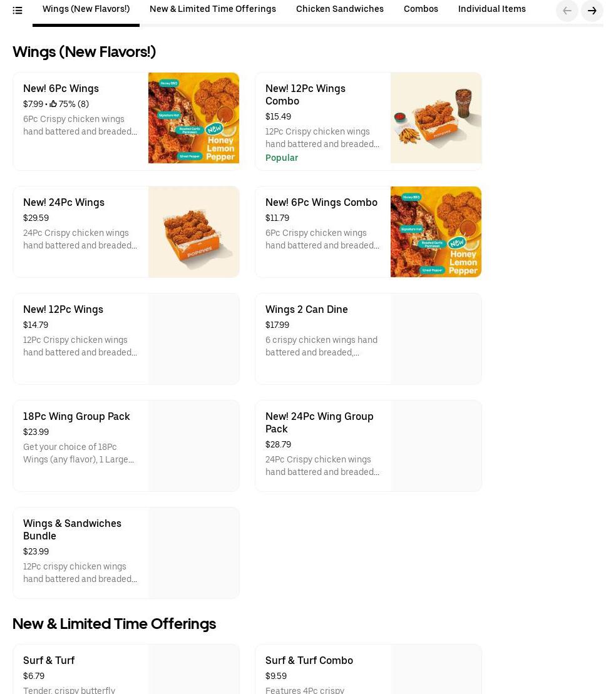Pick the Surf & Turf Combo item
Viewport: 616px width, 694px height.
point(309,661)
